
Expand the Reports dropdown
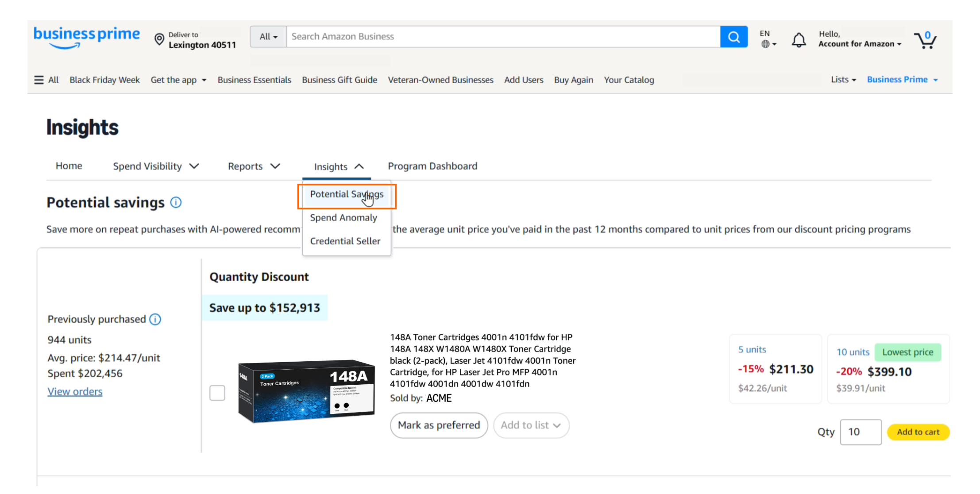click(254, 166)
